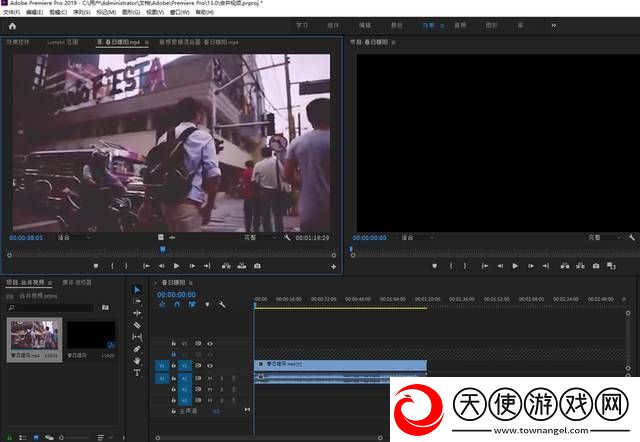Toggle V1 track output eye
640x442 pixels.
pyautogui.click(x=210, y=366)
